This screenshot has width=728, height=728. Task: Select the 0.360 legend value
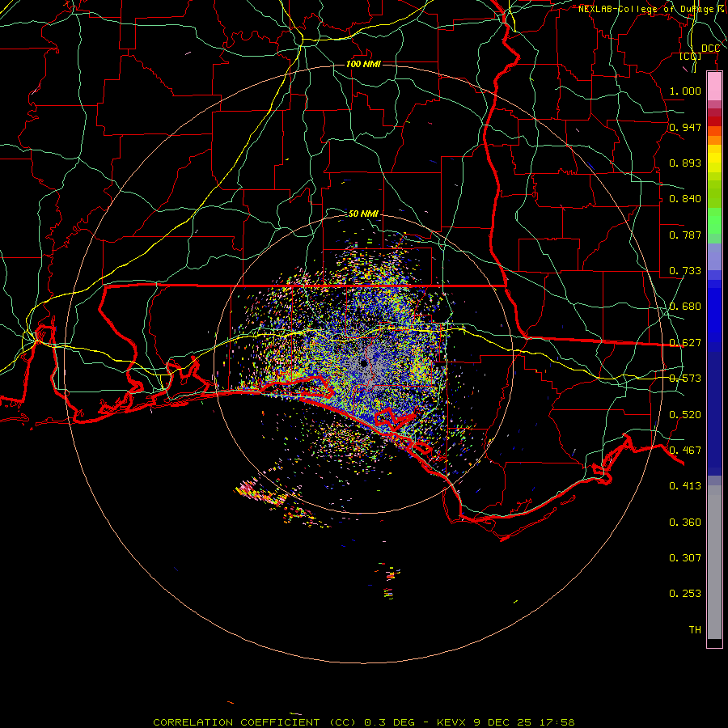click(x=685, y=523)
